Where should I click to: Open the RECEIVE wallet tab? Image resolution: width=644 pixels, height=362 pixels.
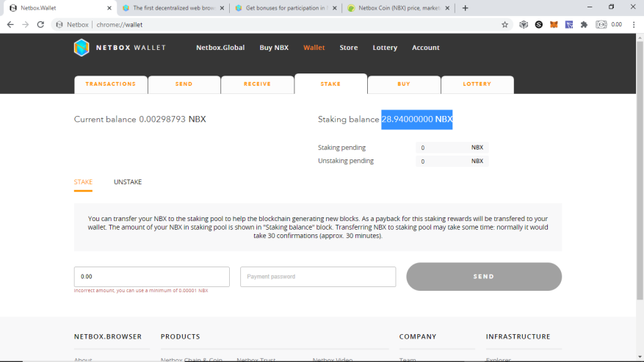tap(257, 84)
